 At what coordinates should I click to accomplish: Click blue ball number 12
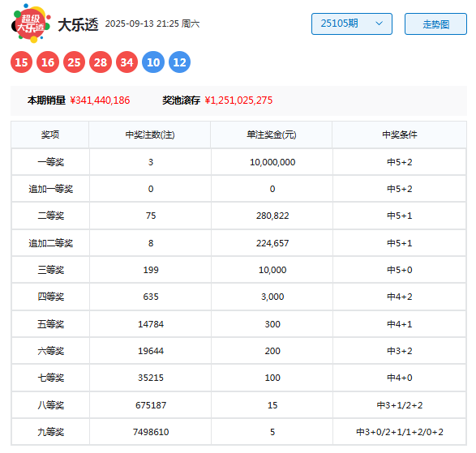180,62
